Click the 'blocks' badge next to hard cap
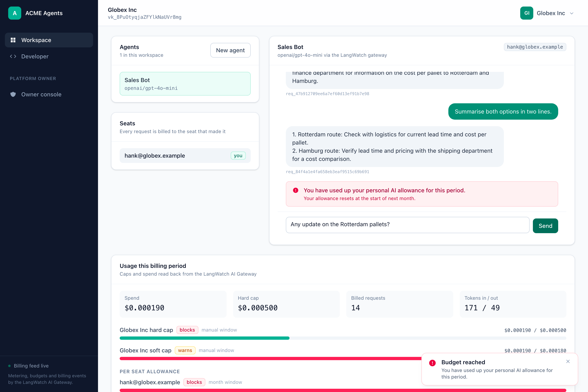Screen dimensions: 588x392 tap(187, 330)
